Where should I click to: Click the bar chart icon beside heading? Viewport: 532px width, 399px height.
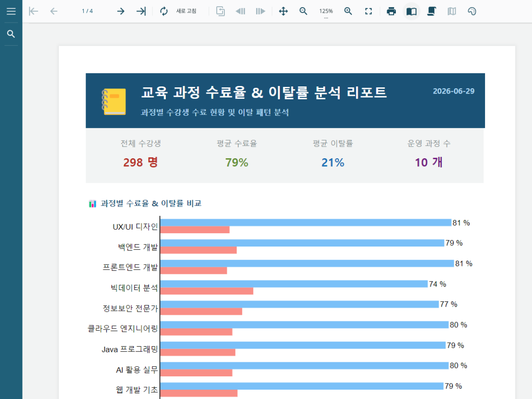93,204
